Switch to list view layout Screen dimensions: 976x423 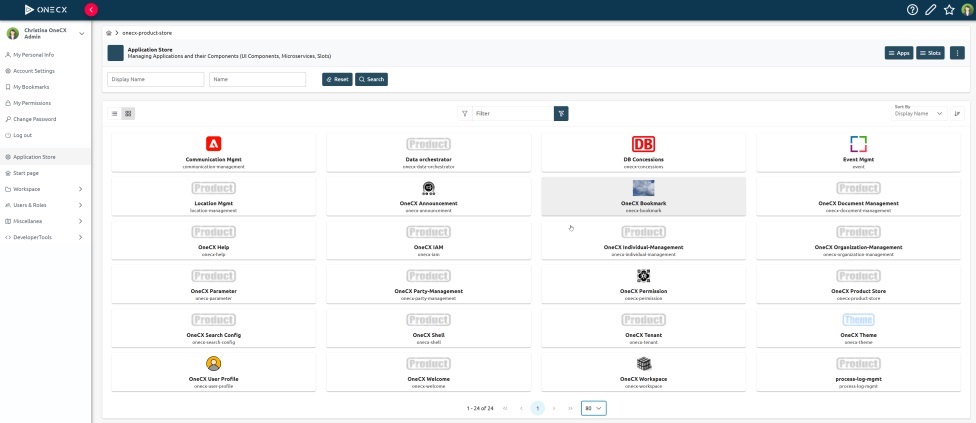(x=115, y=114)
